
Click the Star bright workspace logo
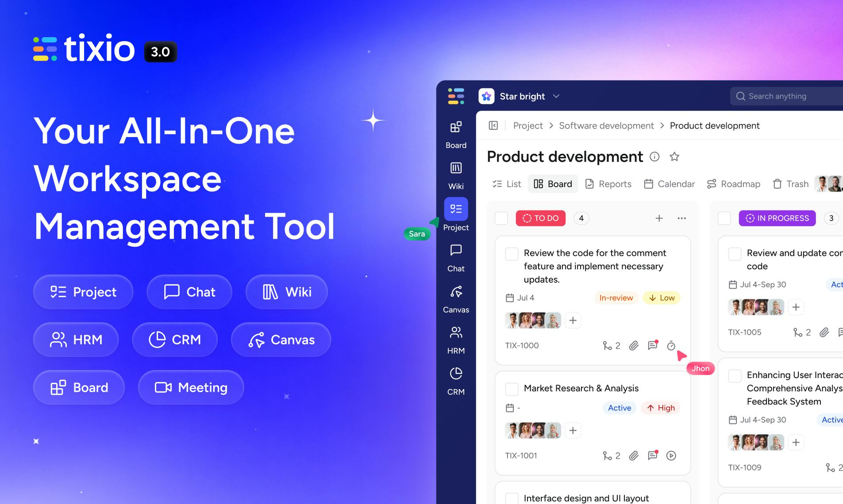pyautogui.click(x=486, y=96)
